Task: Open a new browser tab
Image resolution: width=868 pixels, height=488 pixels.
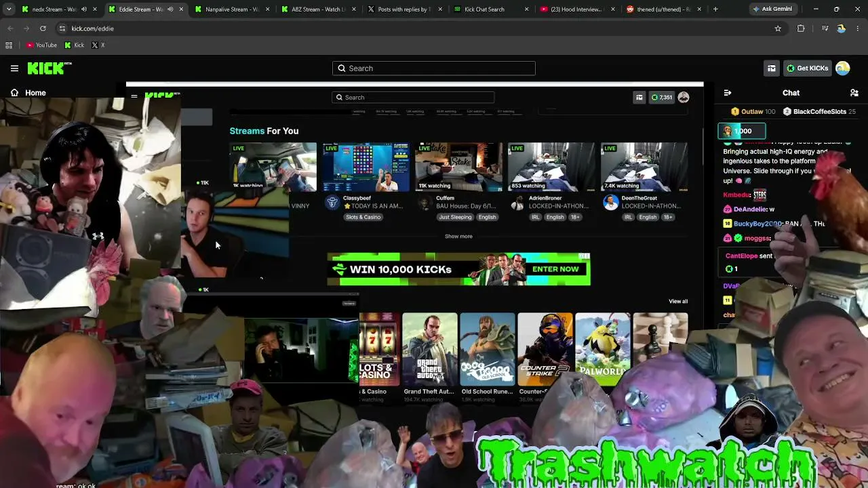Action: 715,9
